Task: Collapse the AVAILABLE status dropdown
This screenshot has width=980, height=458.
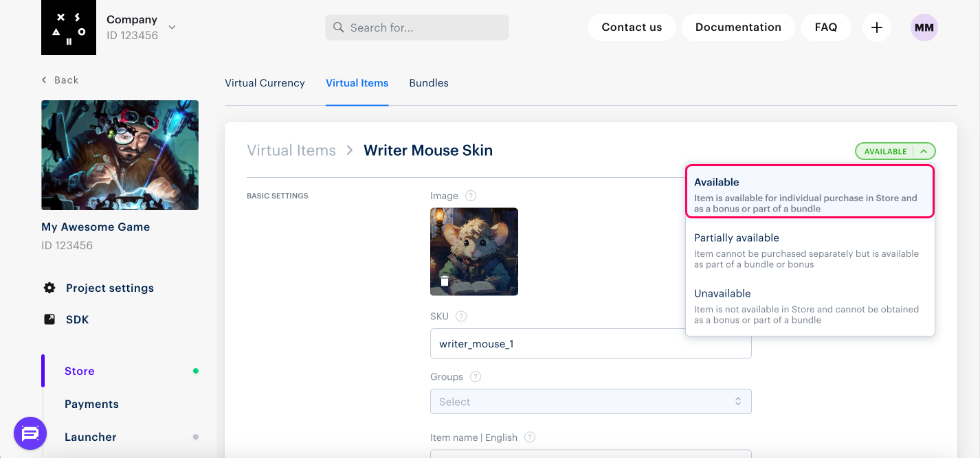Action: click(x=924, y=150)
